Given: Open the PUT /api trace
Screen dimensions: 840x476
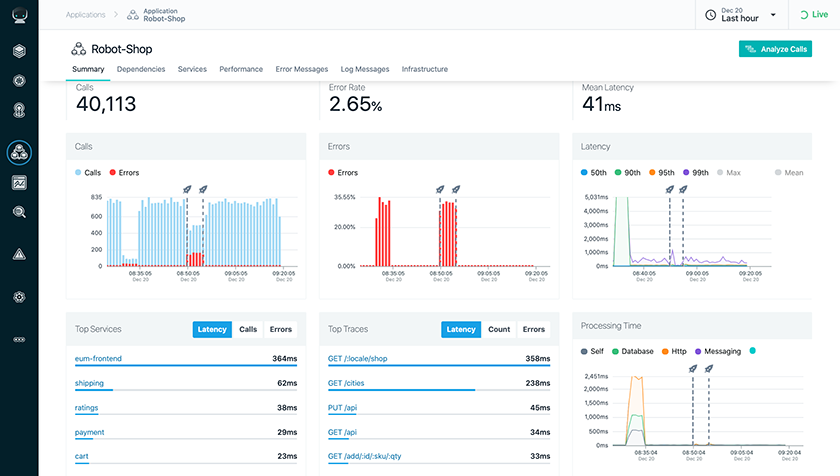Looking at the screenshot, I should 342,408.
